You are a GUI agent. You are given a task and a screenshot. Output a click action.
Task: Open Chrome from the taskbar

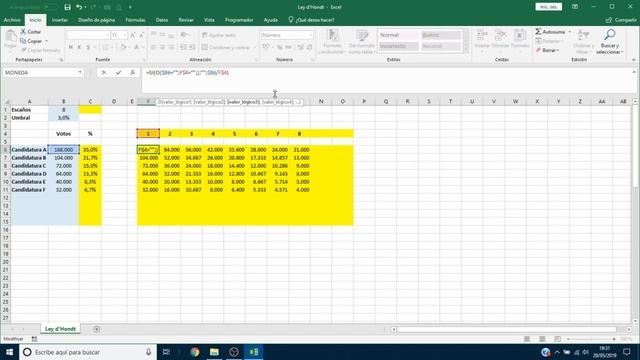coord(195,352)
